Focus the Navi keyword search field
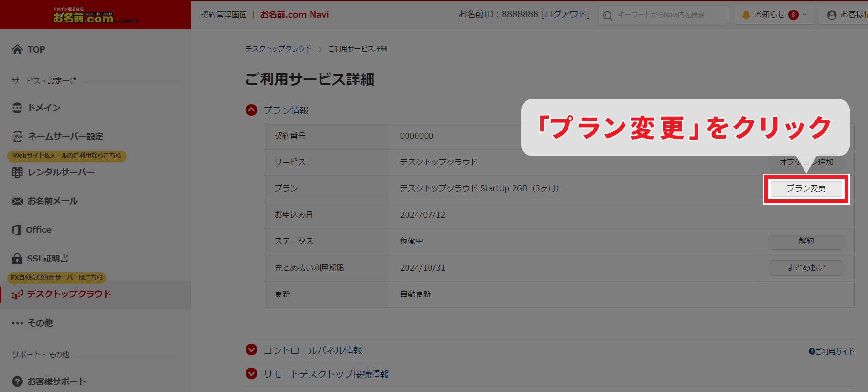Viewport: 868px width, 392px height. (x=664, y=15)
